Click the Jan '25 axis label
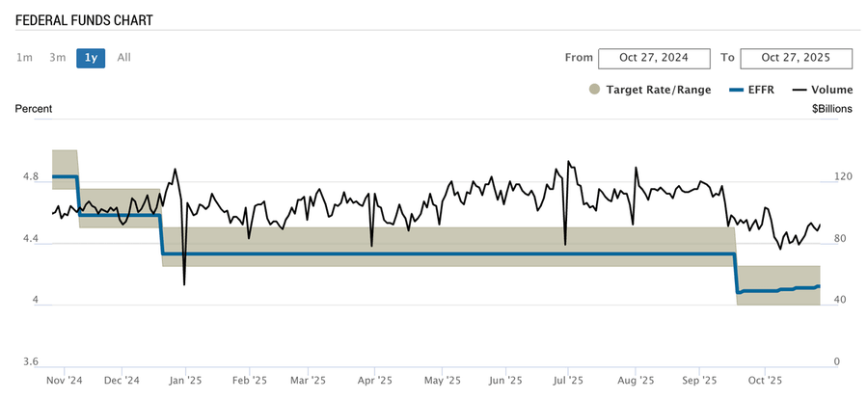Image resolution: width=868 pixels, height=399 pixels. [x=187, y=380]
